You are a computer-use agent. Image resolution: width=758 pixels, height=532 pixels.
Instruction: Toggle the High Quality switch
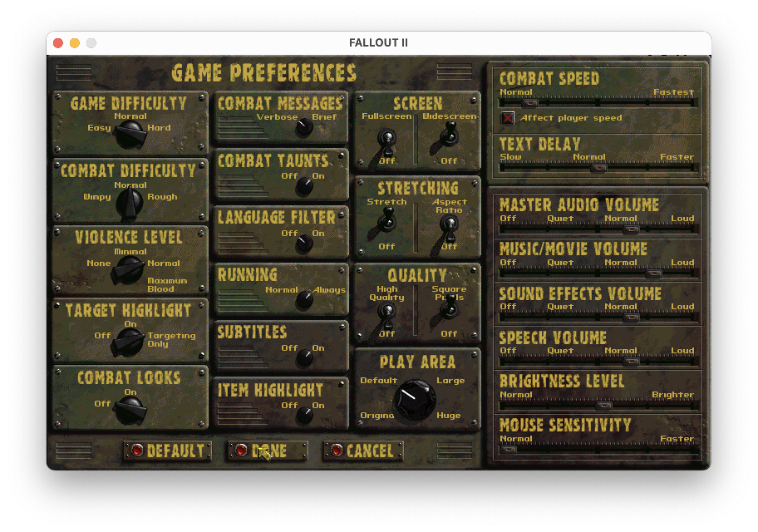point(386,313)
